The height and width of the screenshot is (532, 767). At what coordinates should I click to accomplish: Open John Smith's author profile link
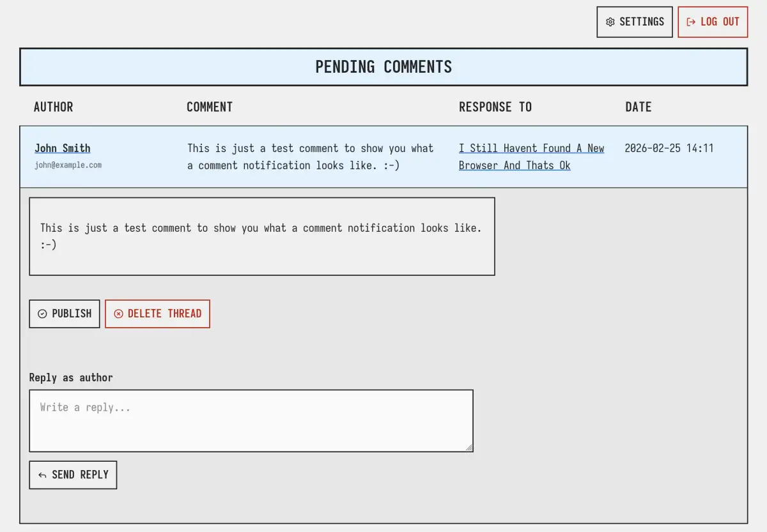tap(62, 148)
